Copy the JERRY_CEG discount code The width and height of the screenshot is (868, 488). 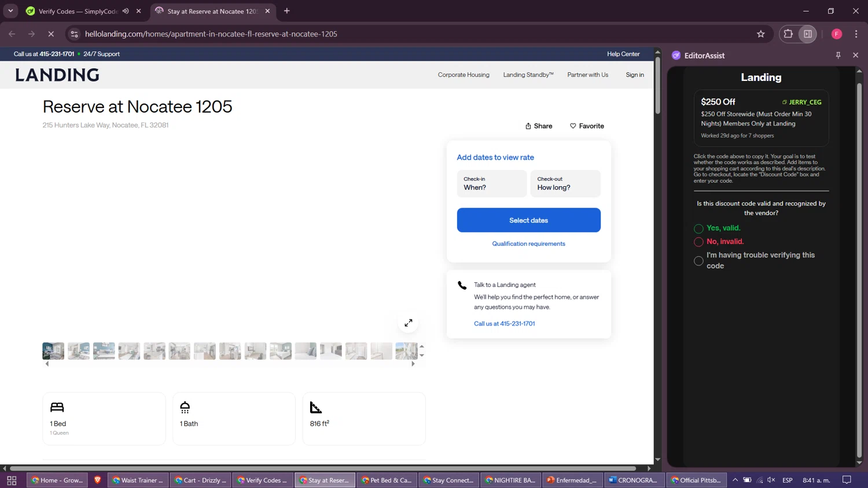pos(801,102)
